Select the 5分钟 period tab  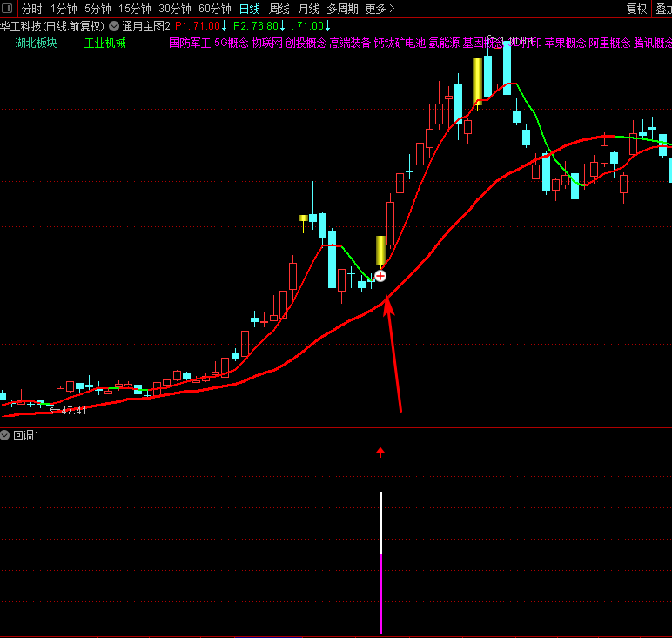[x=97, y=9]
